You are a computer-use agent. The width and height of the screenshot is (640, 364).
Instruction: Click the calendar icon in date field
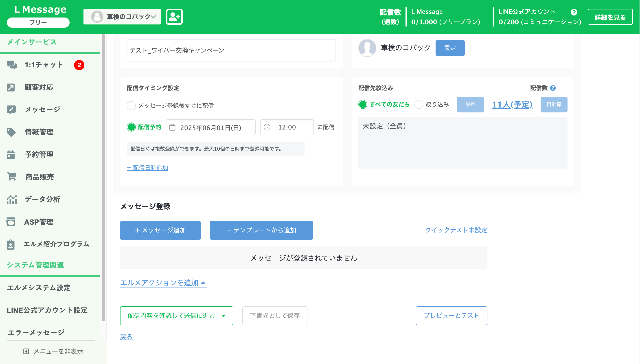[x=172, y=127]
